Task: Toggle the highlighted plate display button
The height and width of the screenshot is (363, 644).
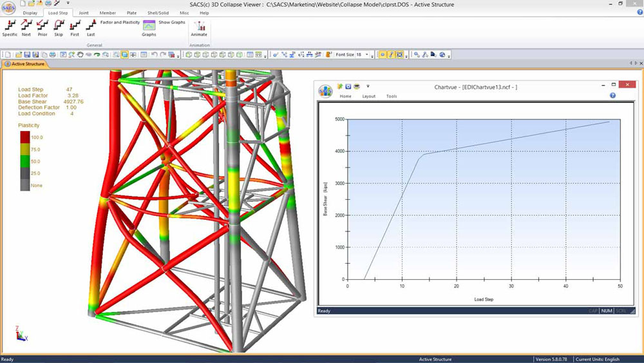Action: pos(400,54)
